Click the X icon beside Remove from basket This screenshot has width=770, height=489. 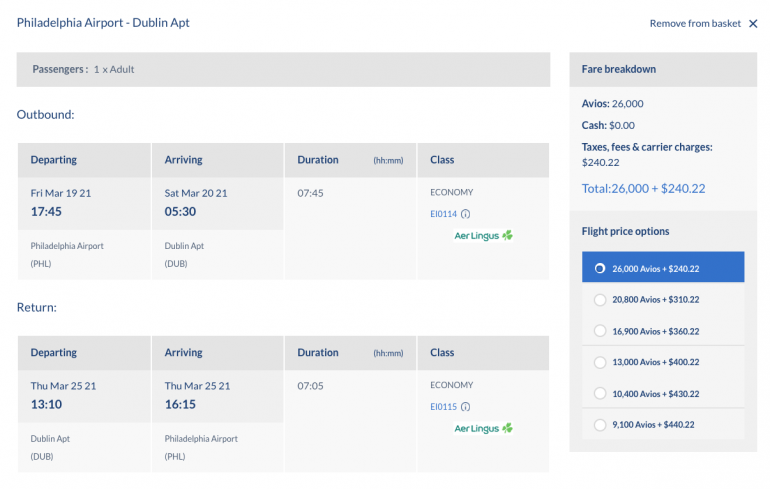tap(753, 24)
